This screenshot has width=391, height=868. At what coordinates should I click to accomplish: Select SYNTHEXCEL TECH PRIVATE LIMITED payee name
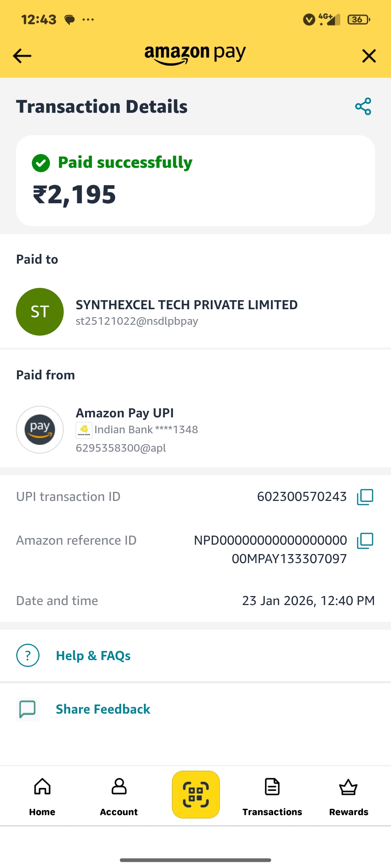(x=186, y=305)
